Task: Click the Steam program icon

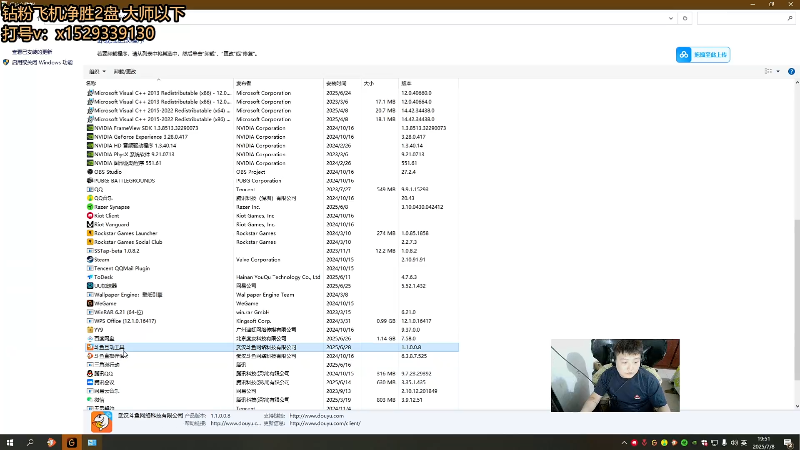Action: [90, 260]
